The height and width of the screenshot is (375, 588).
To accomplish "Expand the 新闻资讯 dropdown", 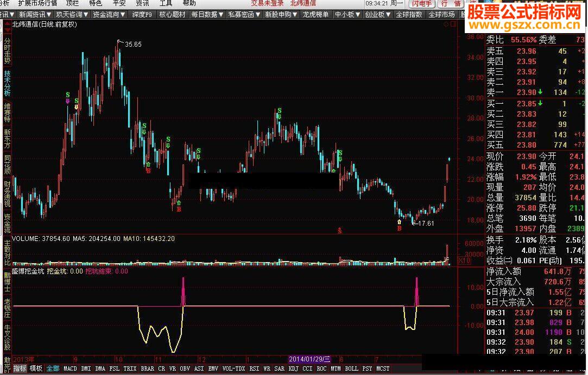I will [x=35, y=15].
